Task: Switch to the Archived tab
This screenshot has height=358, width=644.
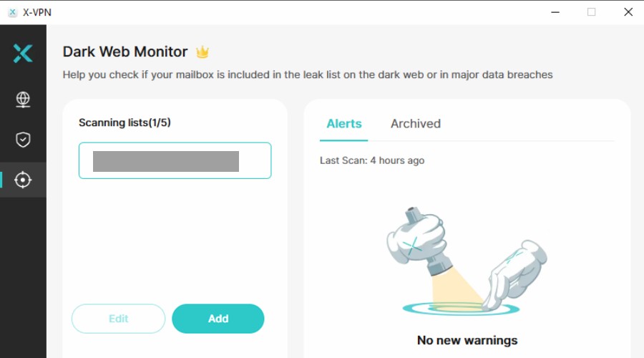Action: 416,124
